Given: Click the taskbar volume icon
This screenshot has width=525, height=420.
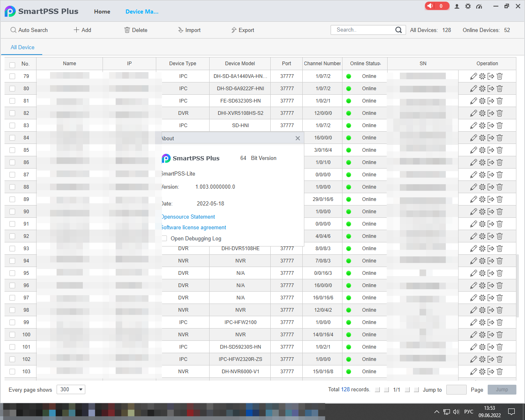Looking at the screenshot, I should (456, 412).
